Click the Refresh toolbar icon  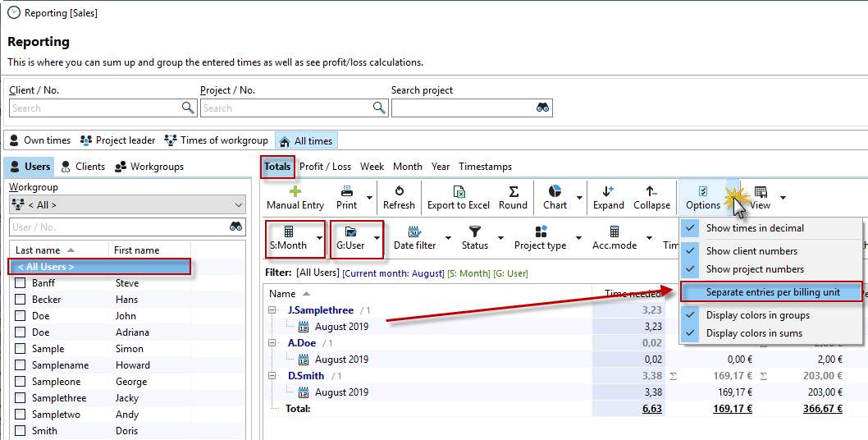pyautogui.click(x=399, y=190)
